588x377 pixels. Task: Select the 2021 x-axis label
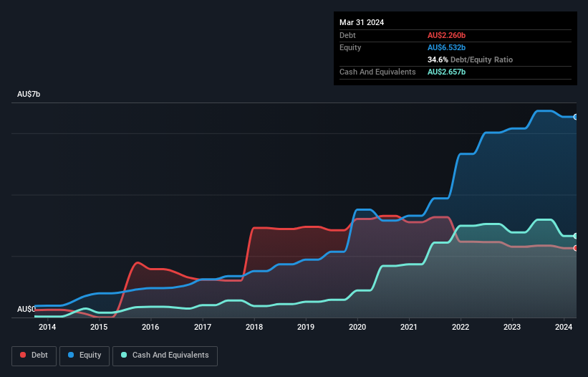(409, 327)
